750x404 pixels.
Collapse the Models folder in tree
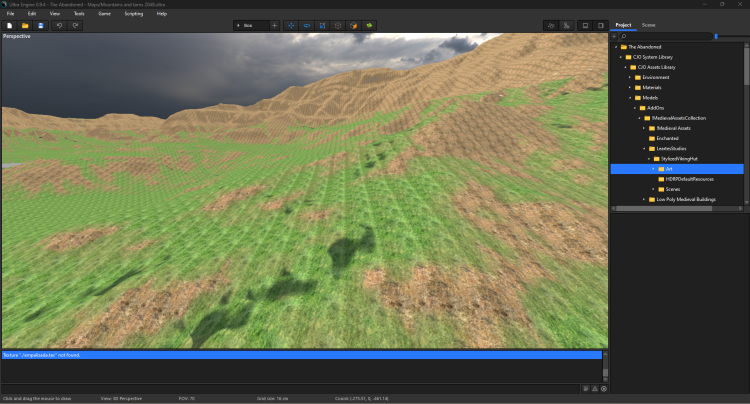click(630, 98)
